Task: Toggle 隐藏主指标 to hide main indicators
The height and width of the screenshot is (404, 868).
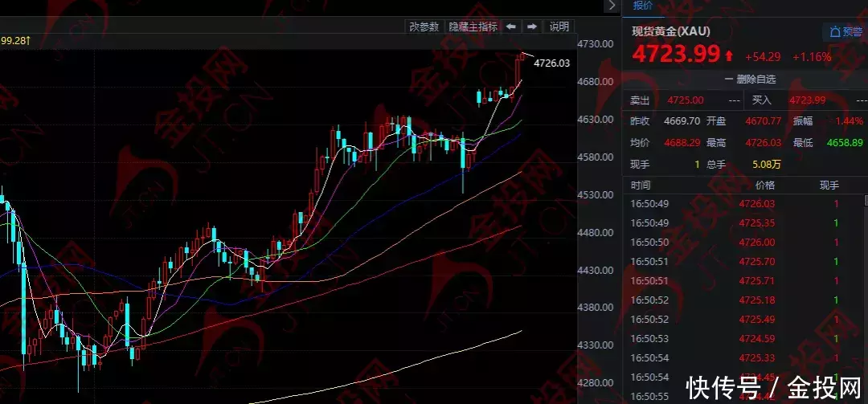Action: click(473, 27)
